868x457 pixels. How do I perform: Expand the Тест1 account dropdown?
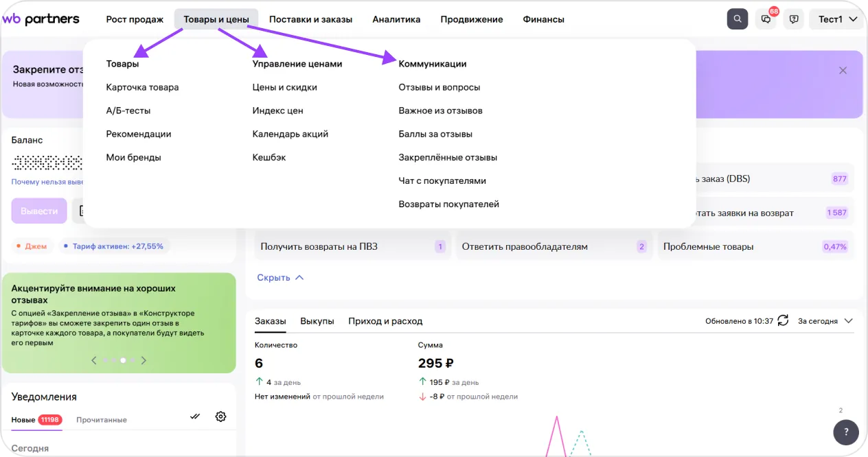(x=837, y=19)
